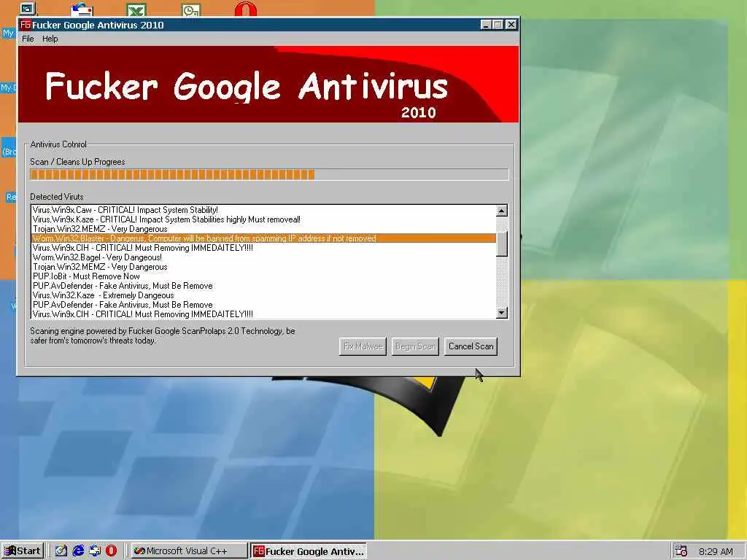Click the scan progress bar
This screenshot has height=560, width=747.
tap(269, 174)
